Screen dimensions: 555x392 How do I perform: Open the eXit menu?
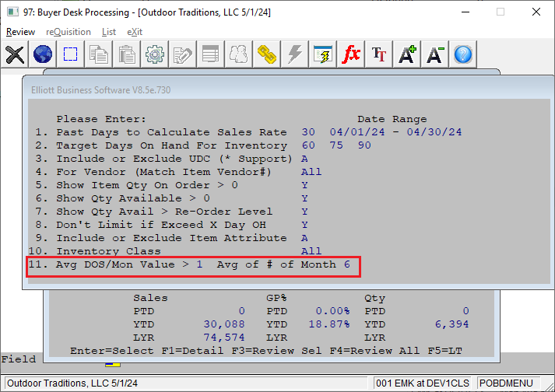click(x=135, y=32)
